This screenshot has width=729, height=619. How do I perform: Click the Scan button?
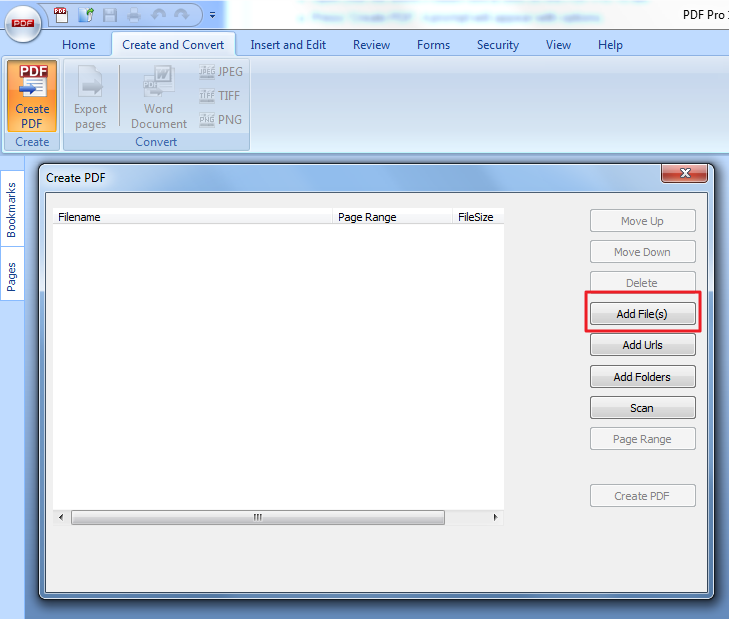pyautogui.click(x=642, y=408)
